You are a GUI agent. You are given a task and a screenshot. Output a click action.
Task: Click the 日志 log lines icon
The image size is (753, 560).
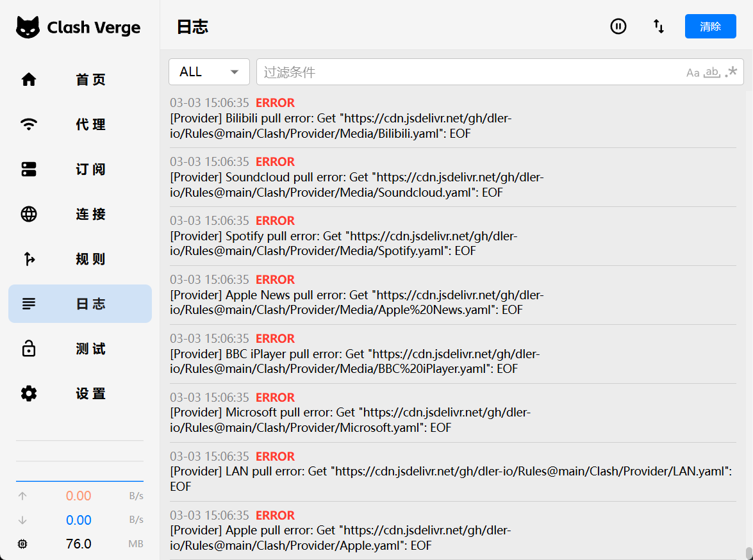(x=29, y=304)
